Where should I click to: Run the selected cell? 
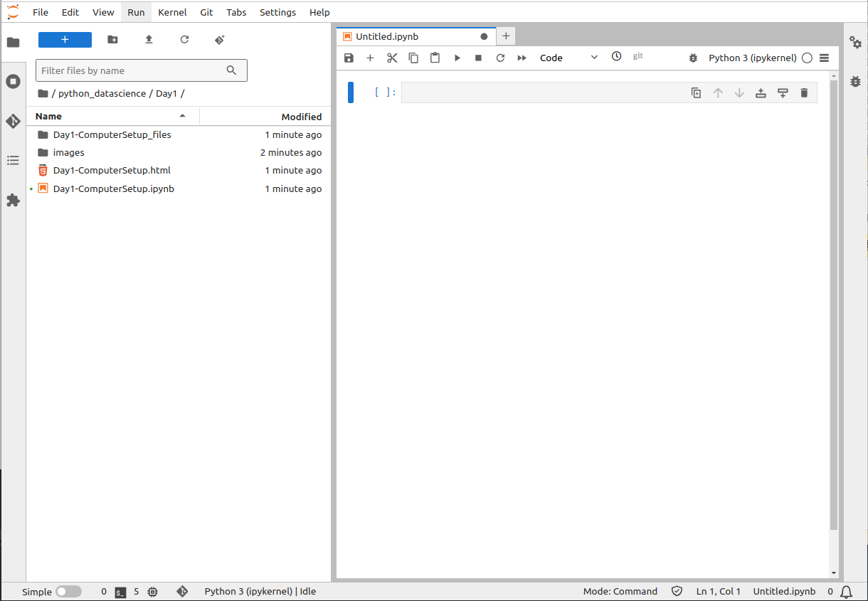pyautogui.click(x=457, y=58)
